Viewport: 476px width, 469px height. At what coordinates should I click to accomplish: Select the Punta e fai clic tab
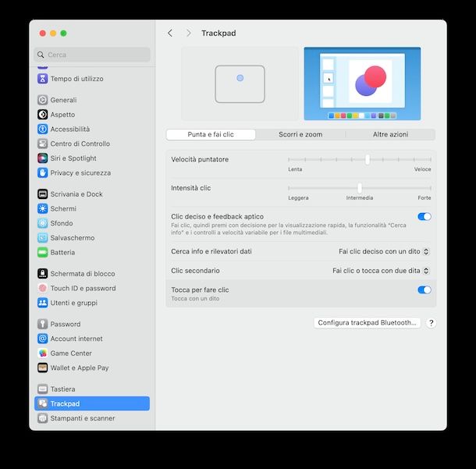click(211, 134)
